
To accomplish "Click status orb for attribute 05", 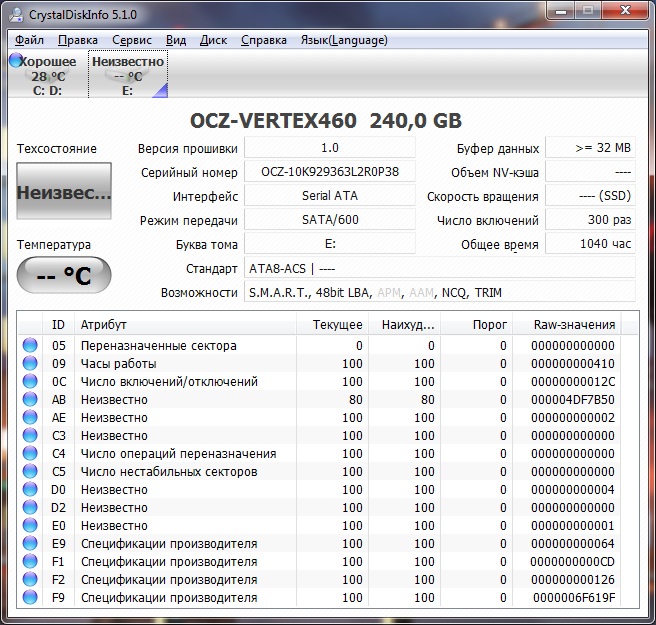I will coord(30,345).
